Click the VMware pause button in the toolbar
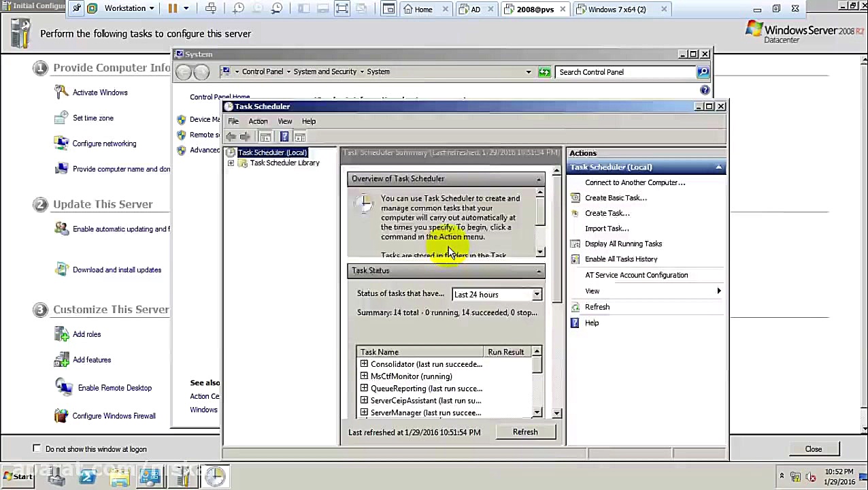This screenshot has height=490, width=868. [173, 9]
